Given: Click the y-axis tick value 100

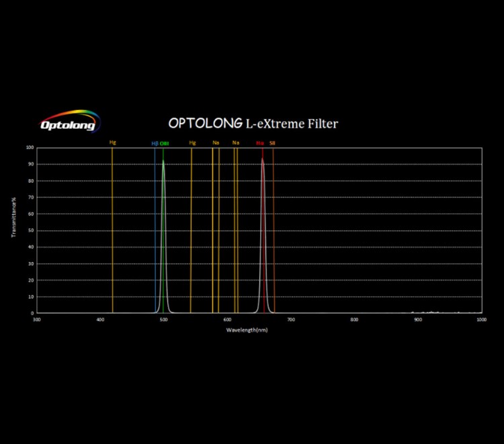Looking at the screenshot, I should coord(30,148).
